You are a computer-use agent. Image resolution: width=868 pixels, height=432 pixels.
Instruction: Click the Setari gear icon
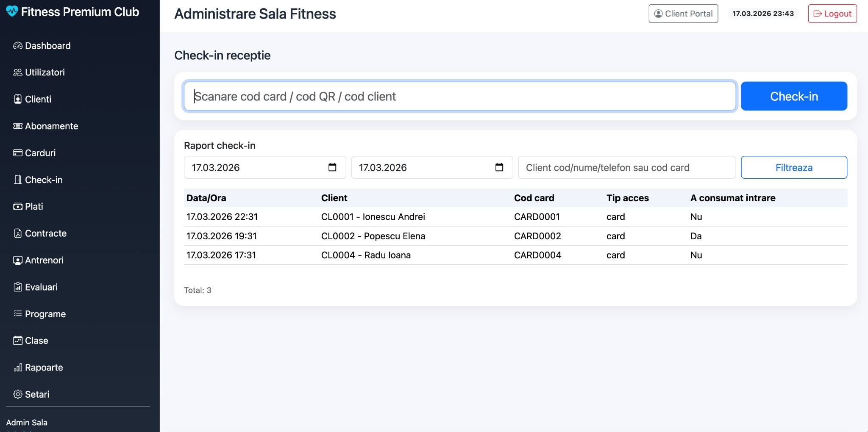(18, 394)
